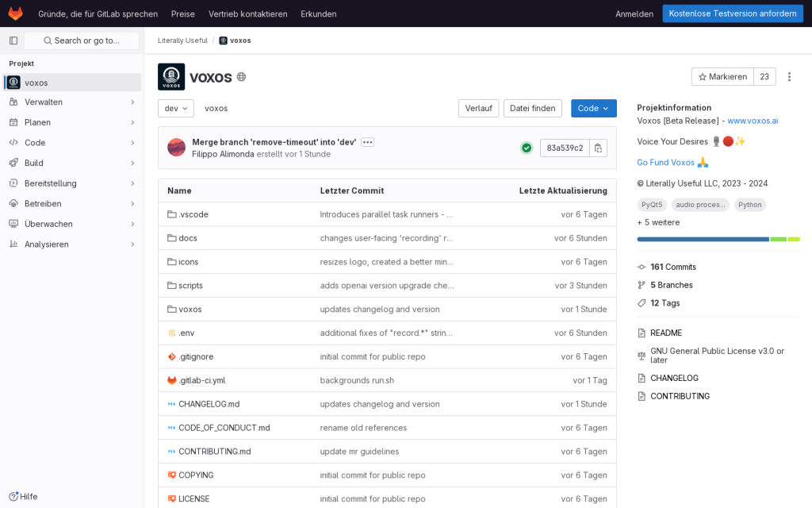Open the project actions kebab menu
Screen dimensions: 812x508
(789, 77)
